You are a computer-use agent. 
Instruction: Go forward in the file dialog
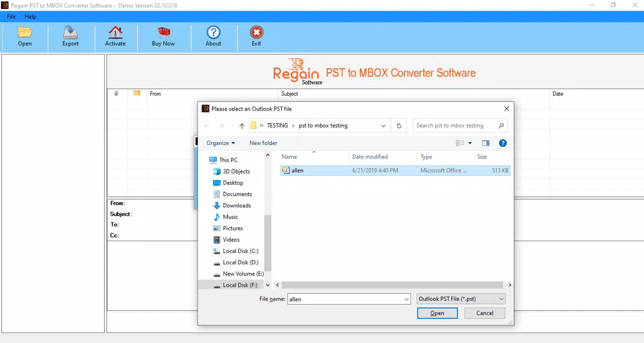[221, 126]
